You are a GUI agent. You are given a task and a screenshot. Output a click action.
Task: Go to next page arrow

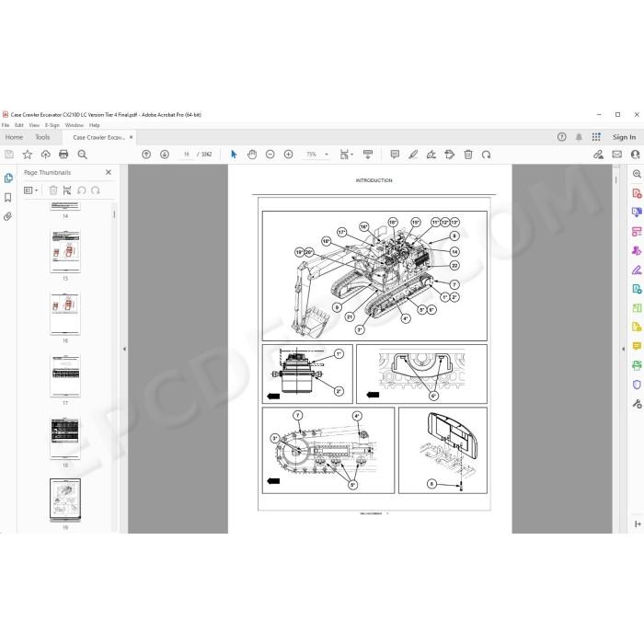tap(165, 155)
